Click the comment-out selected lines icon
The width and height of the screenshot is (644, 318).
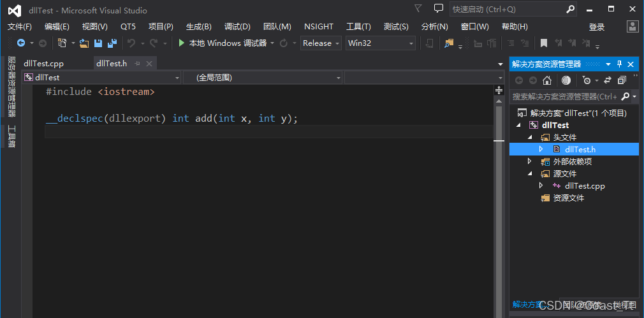pos(511,43)
